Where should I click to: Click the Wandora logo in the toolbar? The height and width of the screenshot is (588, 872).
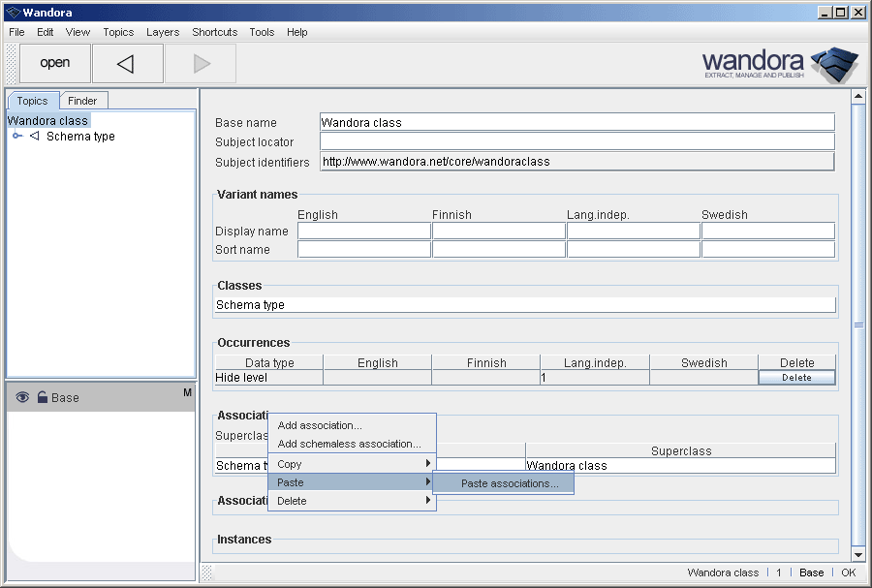(x=779, y=64)
